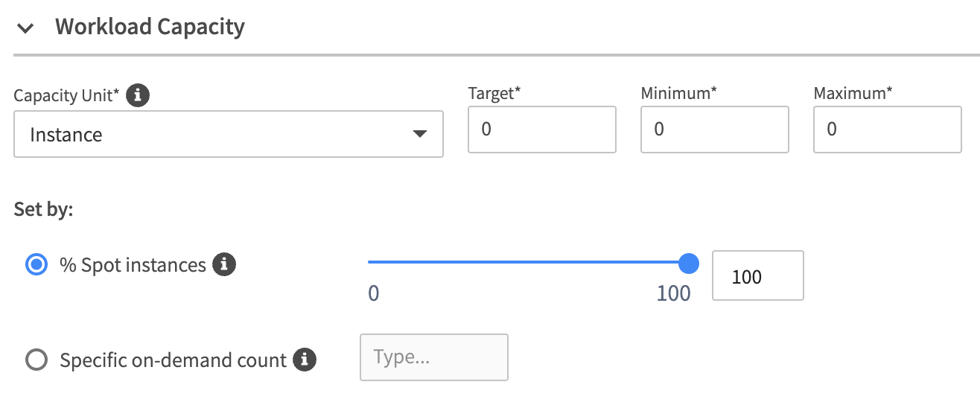
Task: Click the Capacity Unit dropdown arrow
Action: (419, 134)
